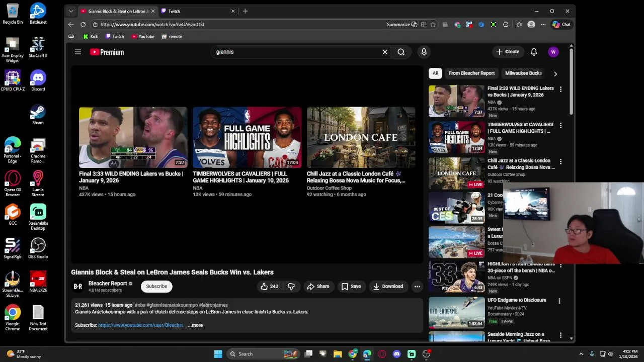The image size is (644, 362).
Task: Select the From Bleacher Report chip
Action: pyautogui.click(x=471, y=73)
